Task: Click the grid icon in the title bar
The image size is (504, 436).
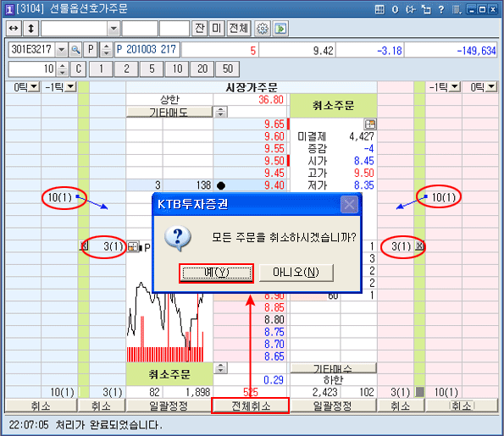Action: click(379, 9)
